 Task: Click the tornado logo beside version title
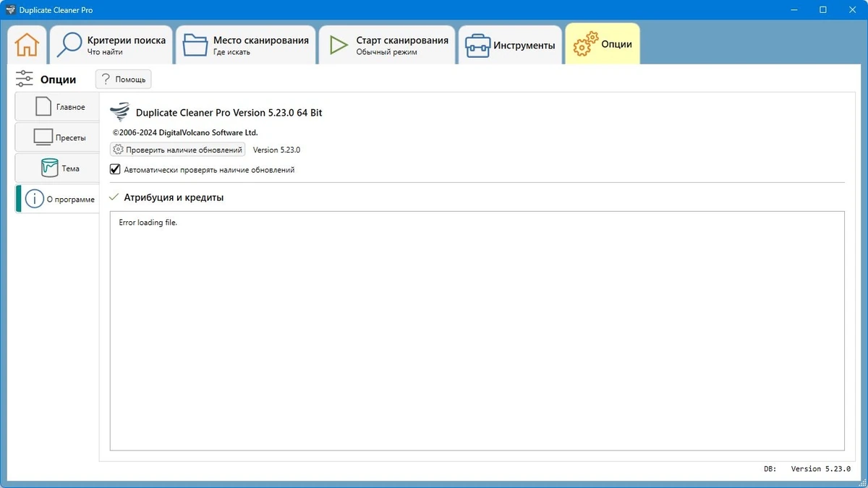[119, 112]
